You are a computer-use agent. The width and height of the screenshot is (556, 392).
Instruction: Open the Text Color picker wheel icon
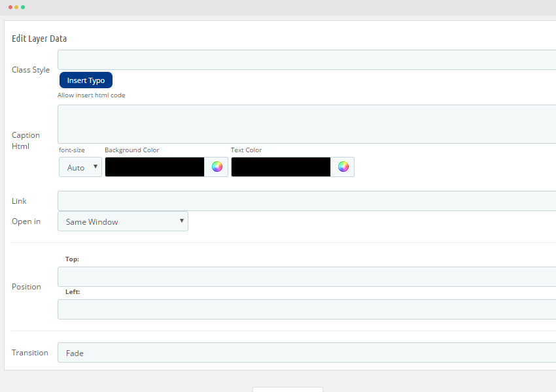pyautogui.click(x=343, y=167)
